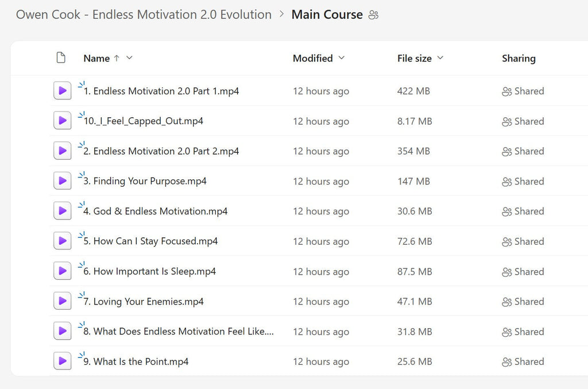This screenshot has width=588, height=389.
Task: Click sharing people icon for 5. How Can I Stay Focused
Action: tap(506, 241)
